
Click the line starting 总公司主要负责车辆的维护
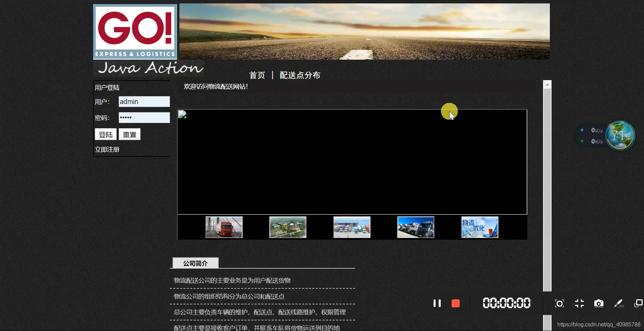[x=260, y=312]
